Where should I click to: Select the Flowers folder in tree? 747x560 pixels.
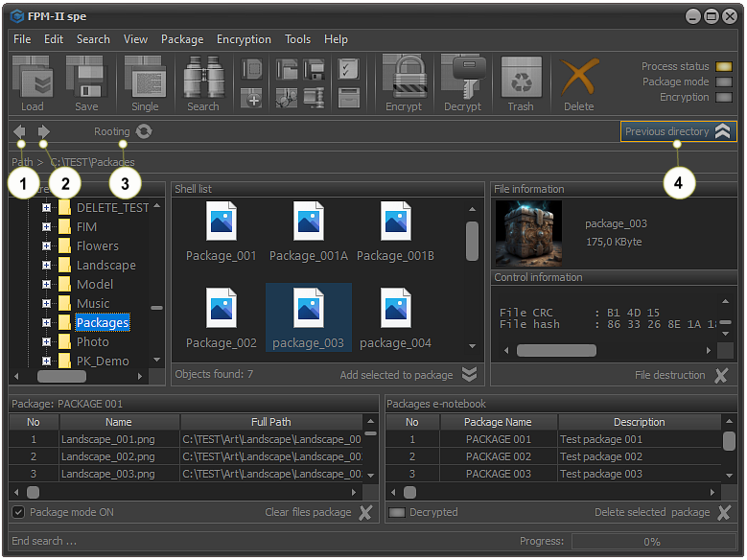tap(97, 245)
